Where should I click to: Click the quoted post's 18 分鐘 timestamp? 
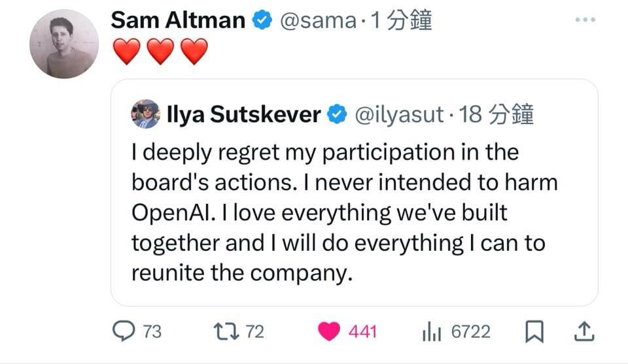[497, 115]
